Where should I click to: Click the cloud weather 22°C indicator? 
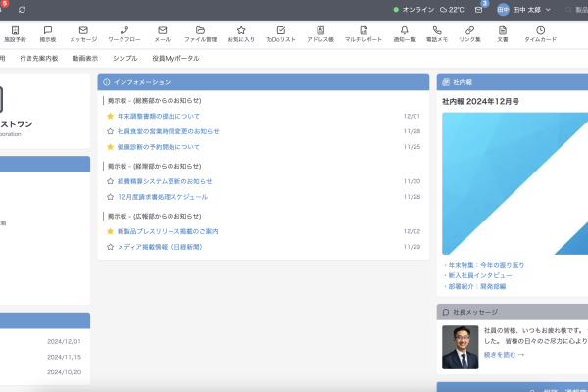coord(452,10)
